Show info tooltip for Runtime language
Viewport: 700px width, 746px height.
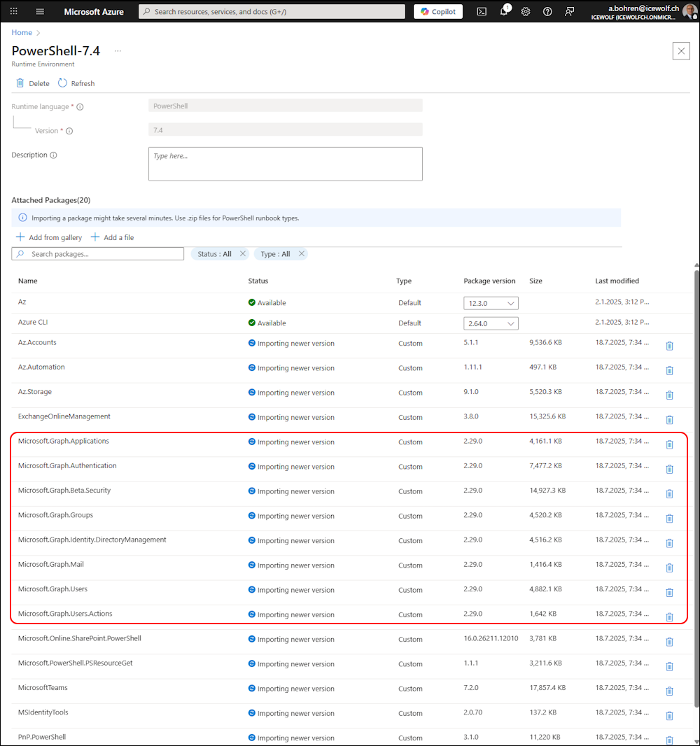coord(80,107)
